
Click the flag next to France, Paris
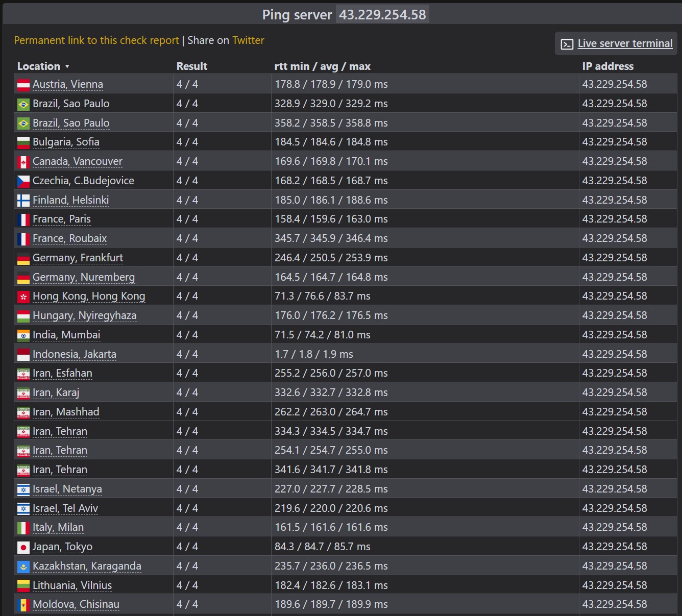pos(23,219)
